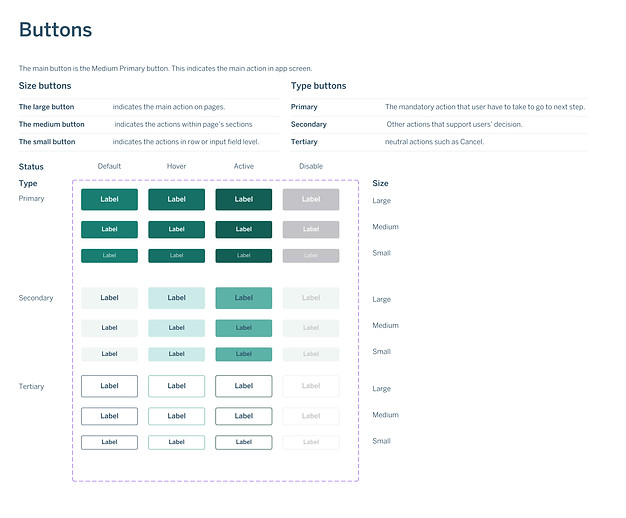Viewport: 626px width, 518px height.
Task: Click the small Primary Hover button
Action: 176,256
